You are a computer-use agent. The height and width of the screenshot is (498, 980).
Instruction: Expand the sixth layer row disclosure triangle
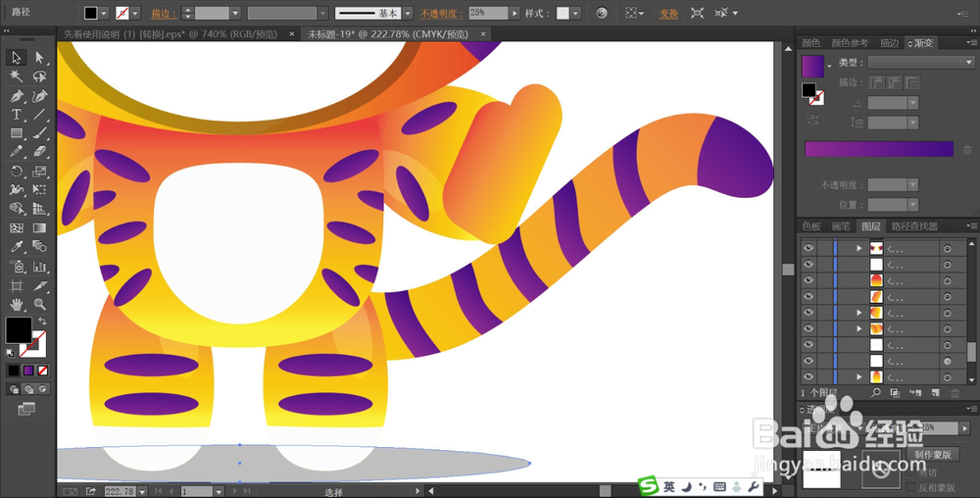pos(859,328)
